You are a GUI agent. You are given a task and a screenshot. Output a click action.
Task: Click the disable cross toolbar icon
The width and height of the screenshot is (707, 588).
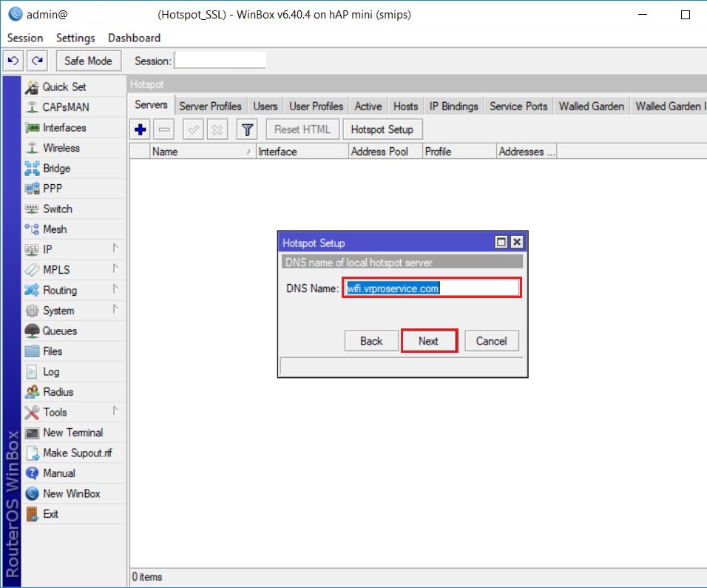[x=217, y=130]
